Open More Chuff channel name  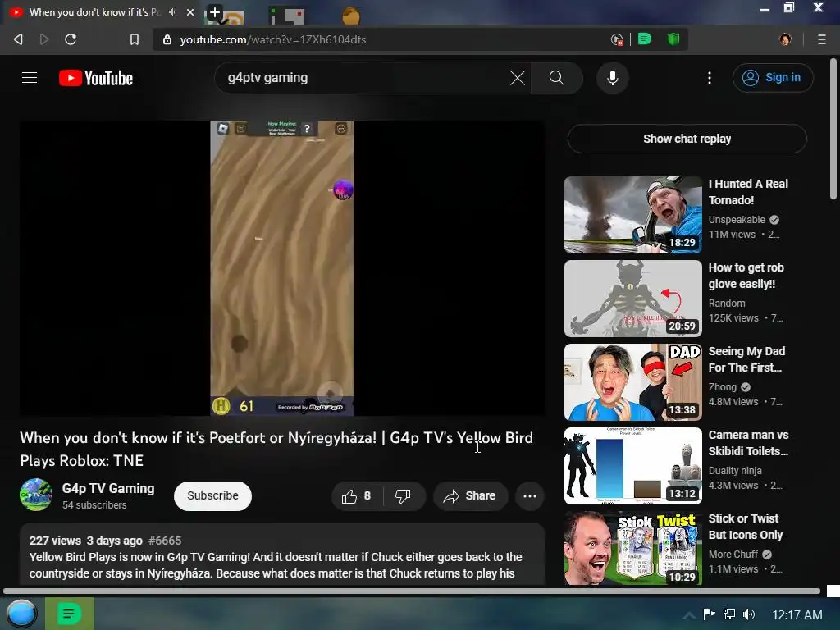[733, 554]
